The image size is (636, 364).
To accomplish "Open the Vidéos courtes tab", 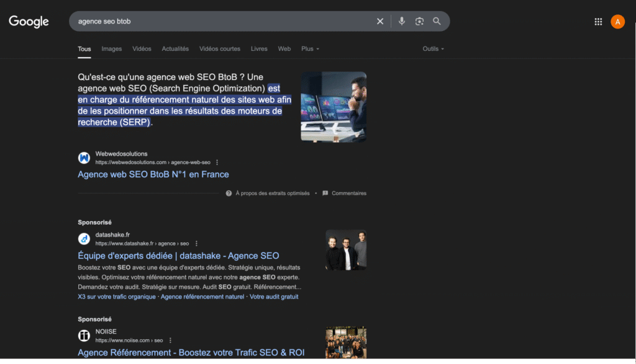I will click(219, 48).
